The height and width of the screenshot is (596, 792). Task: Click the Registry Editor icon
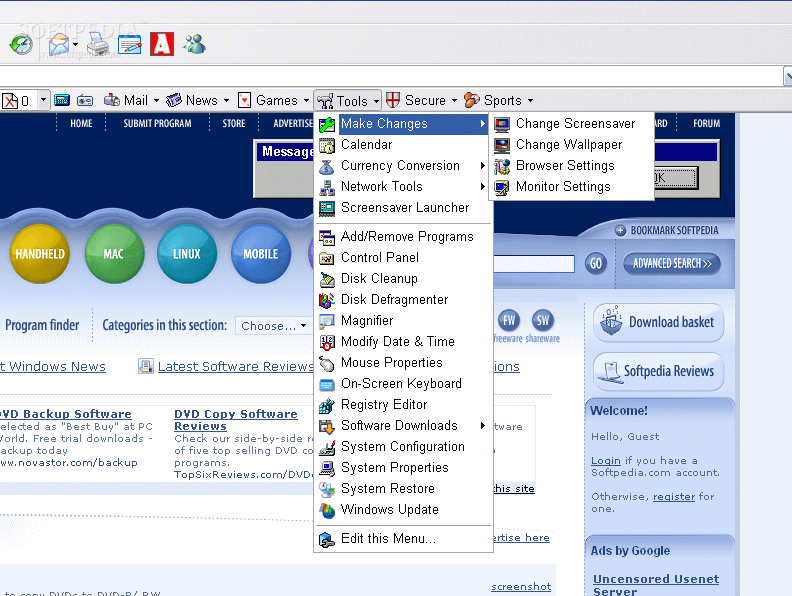(327, 405)
